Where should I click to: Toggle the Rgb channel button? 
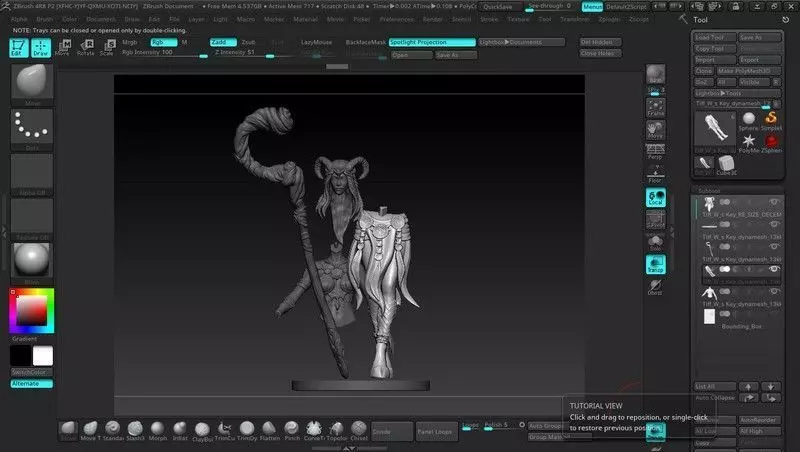point(164,42)
